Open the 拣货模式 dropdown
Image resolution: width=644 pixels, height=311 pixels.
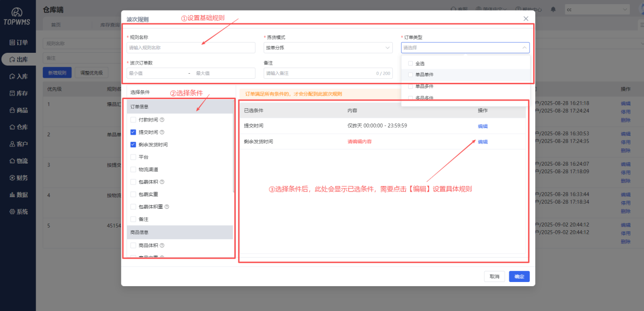pos(328,48)
